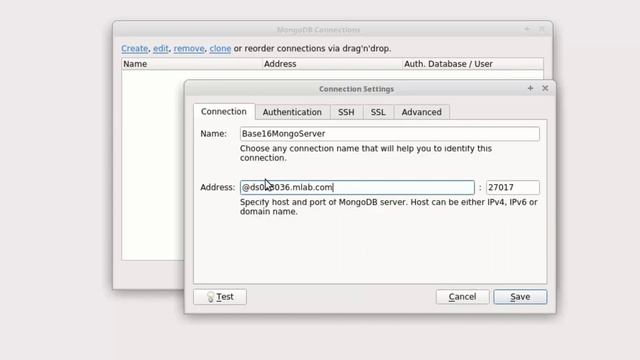Close the MongoDB Connections window
This screenshot has width=640, height=360.
point(542,29)
